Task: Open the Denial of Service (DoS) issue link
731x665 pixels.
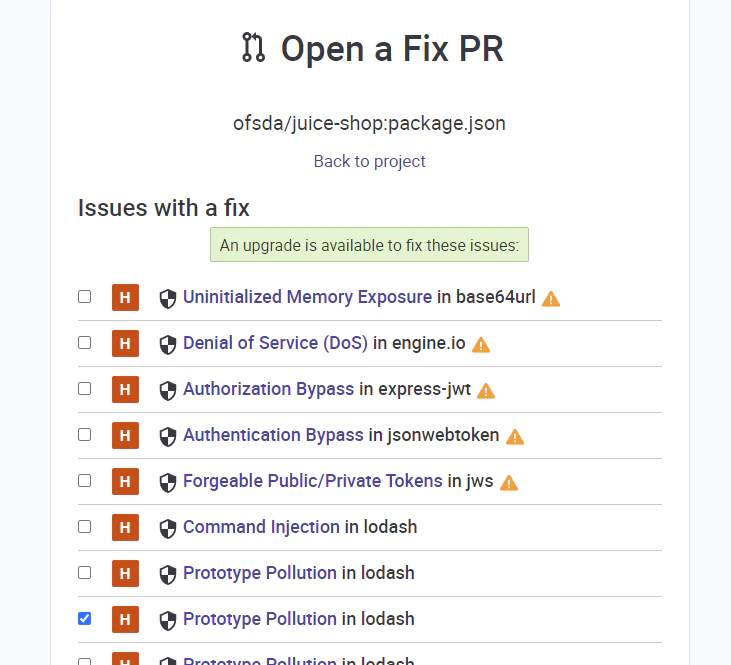Action: click(x=275, y=343)
